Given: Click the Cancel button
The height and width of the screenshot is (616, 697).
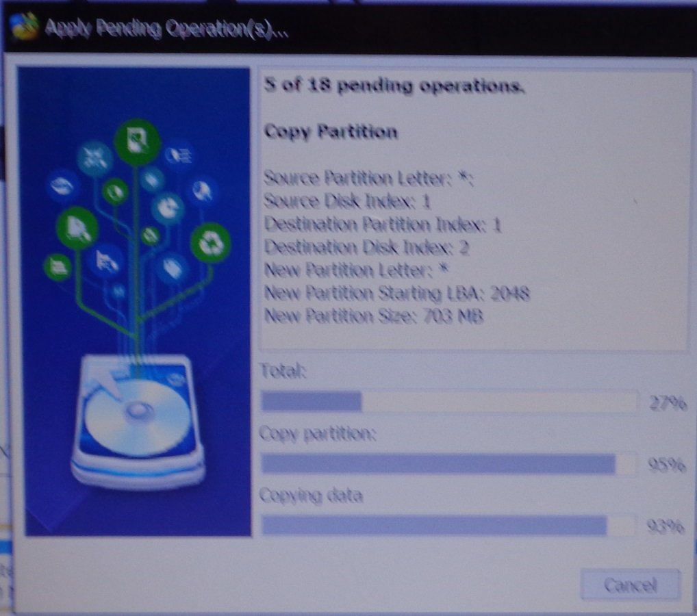Looking at the screenshot, I should pyautogui.click(x=631, y=585).
